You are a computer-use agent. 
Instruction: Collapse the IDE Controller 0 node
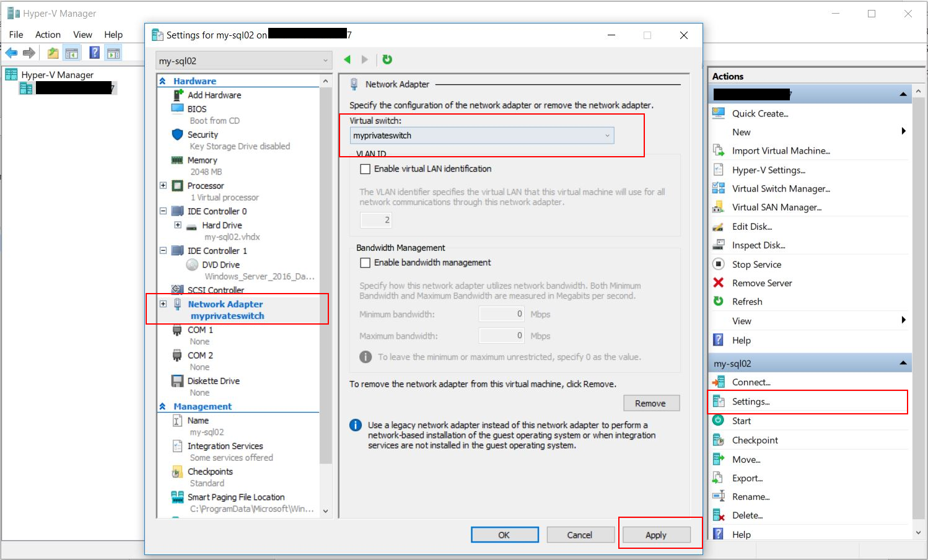(x=163, y=211)
